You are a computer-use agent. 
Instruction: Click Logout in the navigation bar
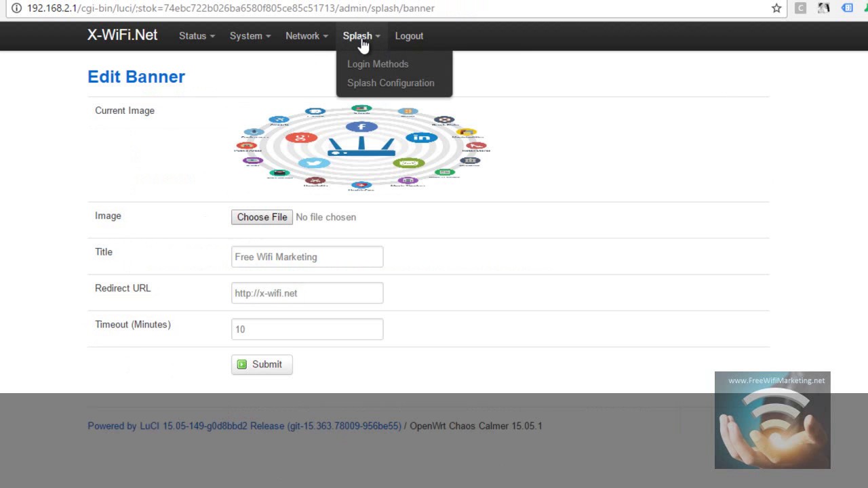409,36
